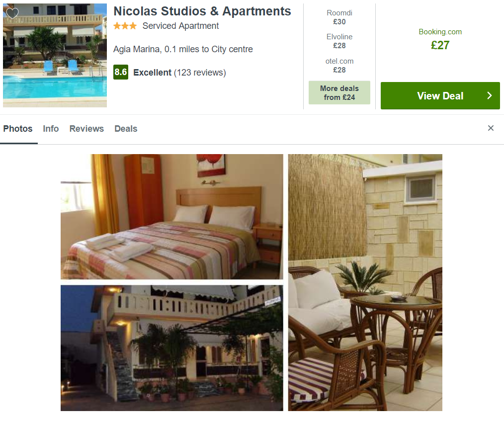Switch to the Info tab
The width and height of the screenshot is (504, 423).
tap(51, 129)
